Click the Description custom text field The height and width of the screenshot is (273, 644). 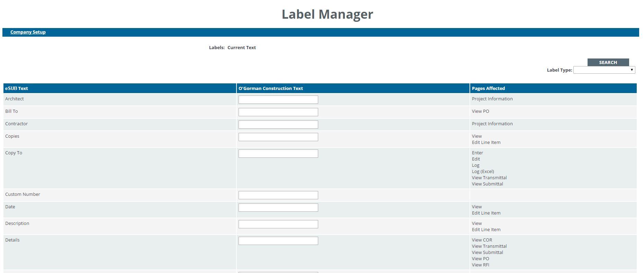click(278, 224)
